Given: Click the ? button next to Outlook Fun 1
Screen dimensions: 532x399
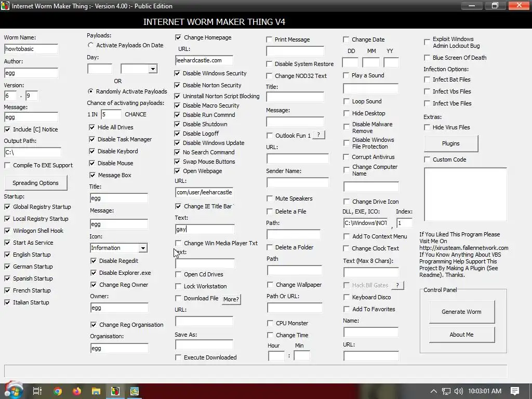Looking at the screenshot, I should click(x=318, y=135).
